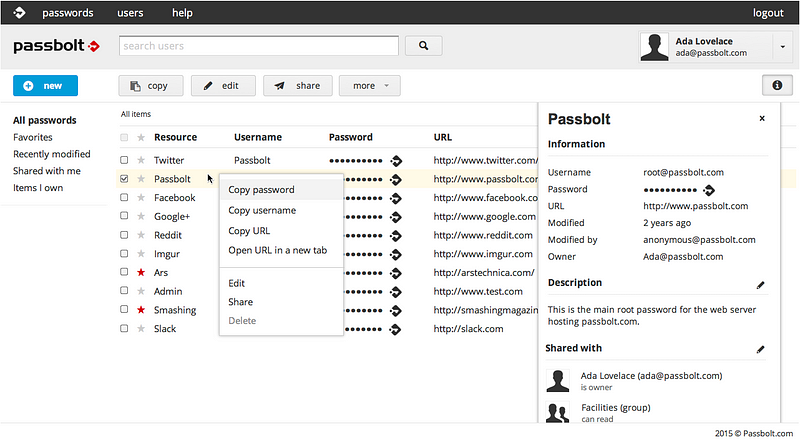Edit the Description with pencil icon
This screenshot has width=800, height=444.
click(760, 285)
